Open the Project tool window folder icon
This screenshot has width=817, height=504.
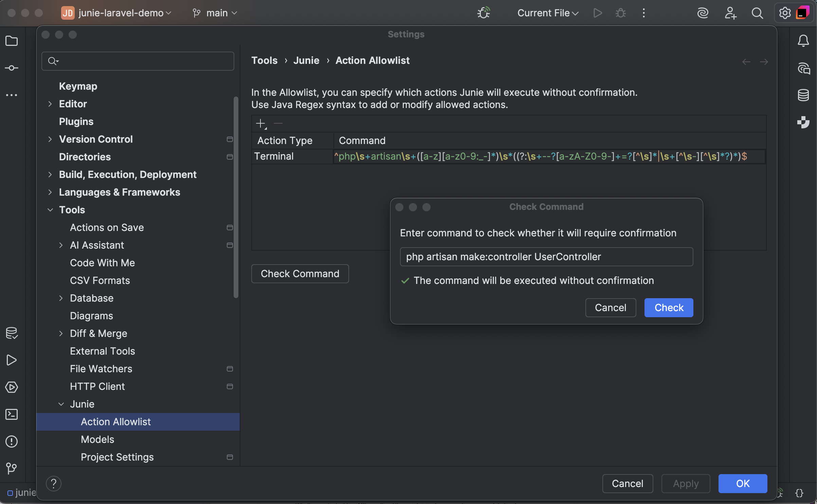click(x=12, y=41)
